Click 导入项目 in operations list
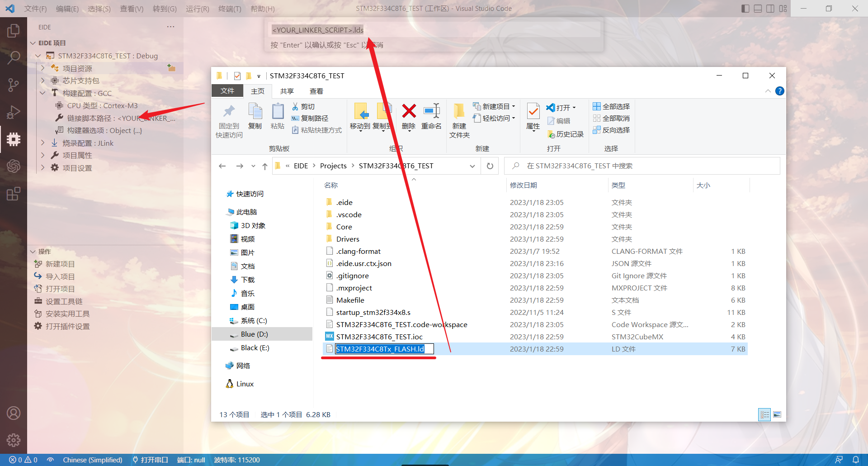The width and height of the screenshot is (868, 466). pos(60,276)
